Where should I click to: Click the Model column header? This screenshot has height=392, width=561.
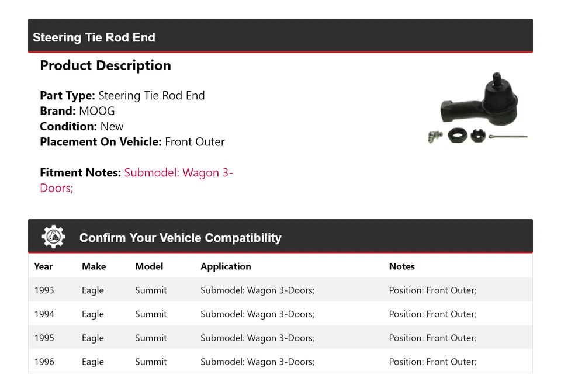pos(149,266)
